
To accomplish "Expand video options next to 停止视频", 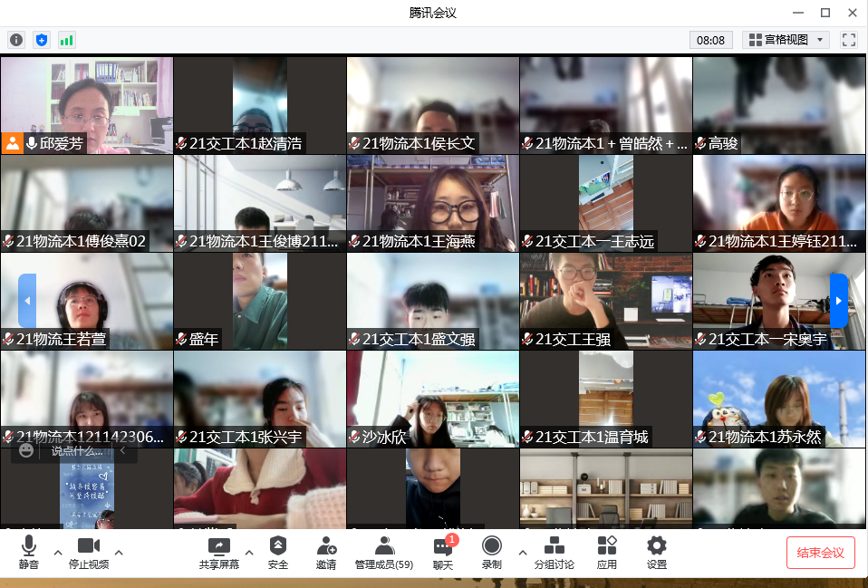I will [x=119, y=553].
